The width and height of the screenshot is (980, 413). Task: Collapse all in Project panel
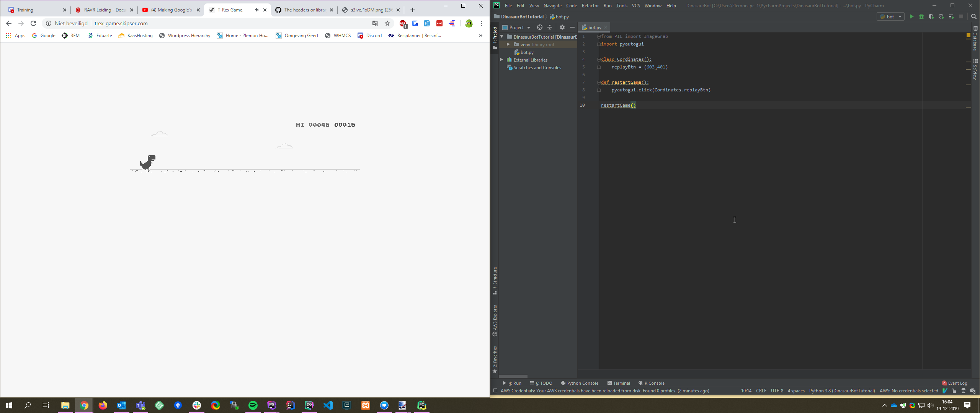pyautogui.click(x=550, y=27)
